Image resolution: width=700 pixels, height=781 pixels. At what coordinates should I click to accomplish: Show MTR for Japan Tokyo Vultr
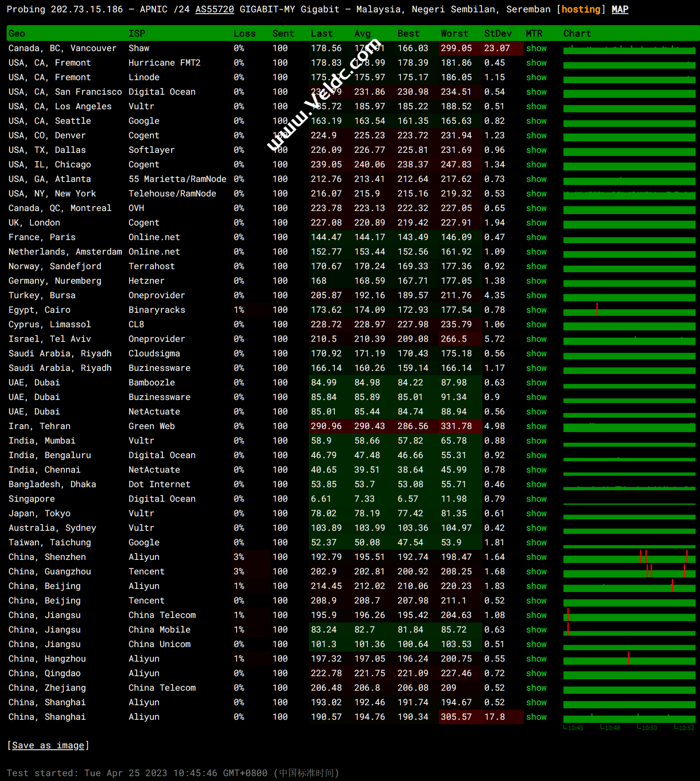pyautogui.click(x=536, y=513)
